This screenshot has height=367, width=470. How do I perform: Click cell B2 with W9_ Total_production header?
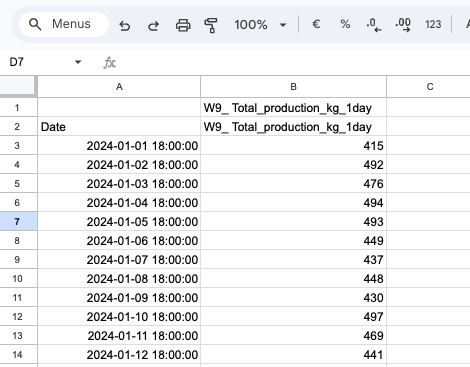tap(293, 127)
